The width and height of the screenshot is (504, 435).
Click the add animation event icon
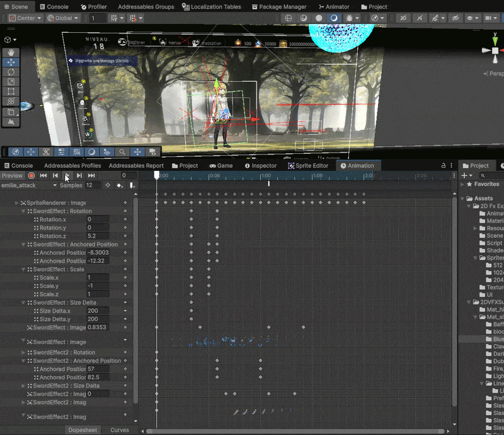tap(132, 185)
